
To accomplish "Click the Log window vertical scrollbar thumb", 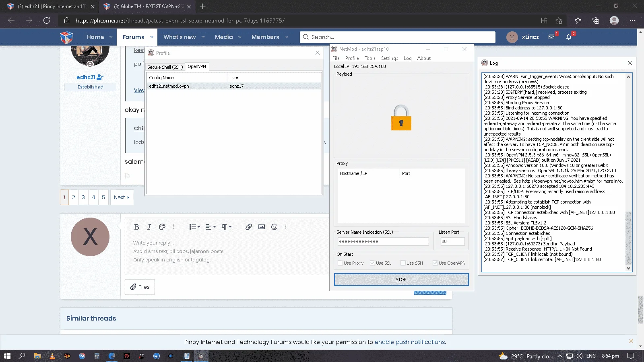I will (x=628, y=237).
